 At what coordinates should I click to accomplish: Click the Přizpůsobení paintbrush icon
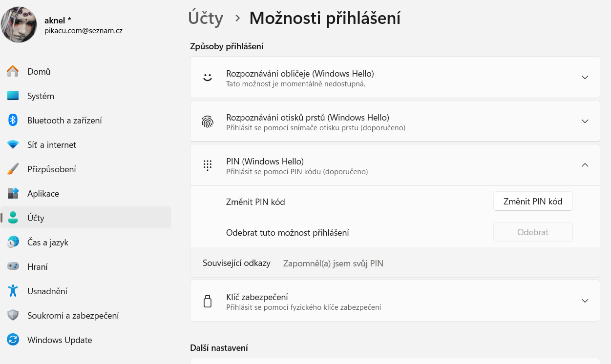(13, 169)
